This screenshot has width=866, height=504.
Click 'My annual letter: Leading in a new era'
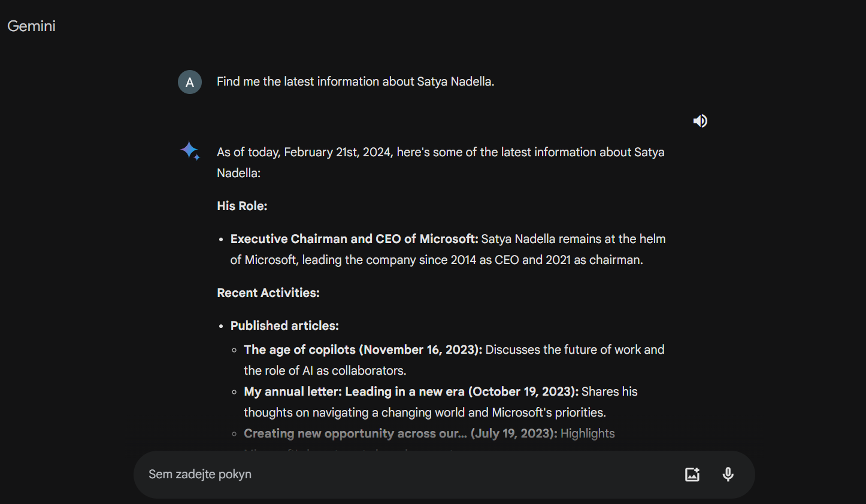pos(354,391)
